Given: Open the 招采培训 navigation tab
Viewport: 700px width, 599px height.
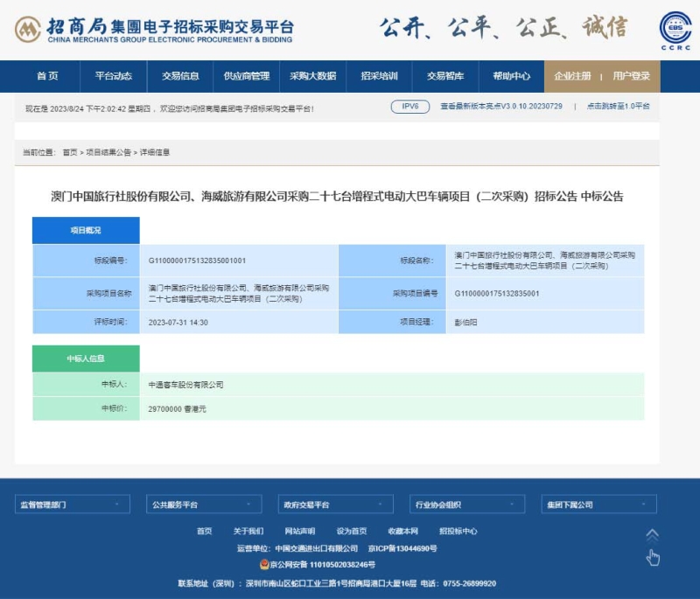Looking at the screenshot, I should [x=379, y=76].
